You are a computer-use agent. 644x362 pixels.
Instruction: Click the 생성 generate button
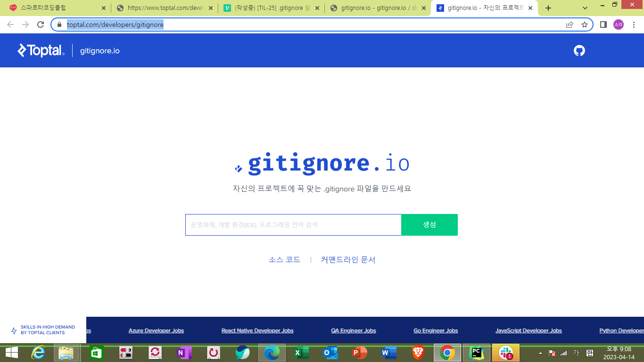pos(429,225)
